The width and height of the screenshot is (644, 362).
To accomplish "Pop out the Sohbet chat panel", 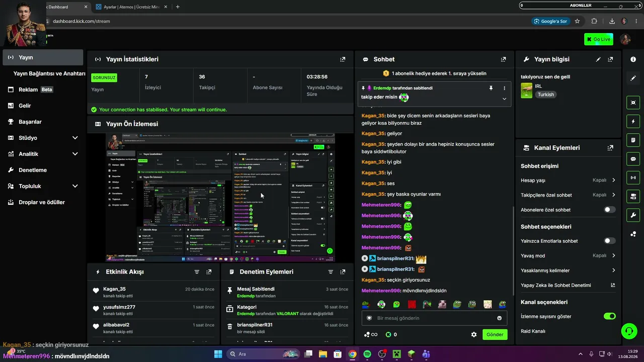I will click(x=503, y=59).
